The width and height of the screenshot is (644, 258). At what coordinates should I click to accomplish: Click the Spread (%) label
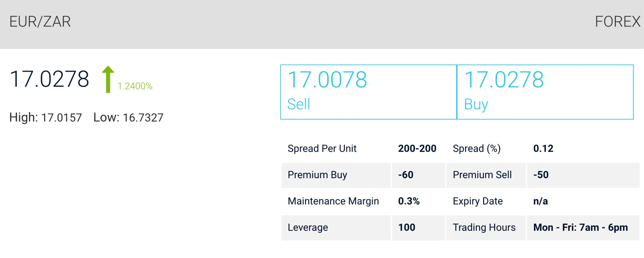click(477, 148)
